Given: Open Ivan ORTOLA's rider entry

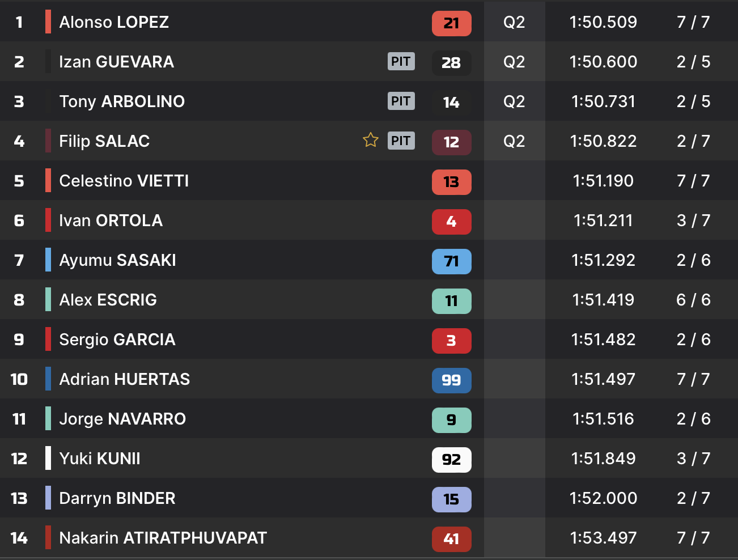Looking at the screenshot, I should click(x=111, y=220).
